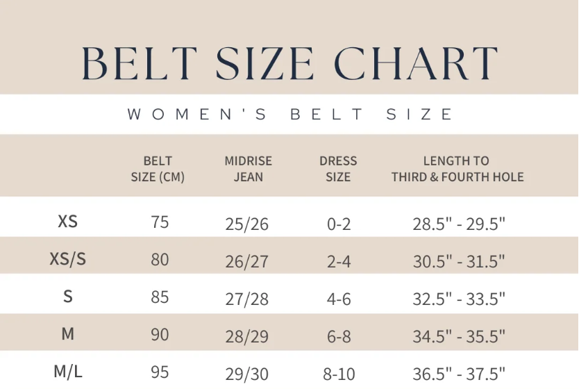The height and width of the screenshot is (389, 588).
Task: Click the 34.5" - 35.5" length value
Action: pos(459,336)
